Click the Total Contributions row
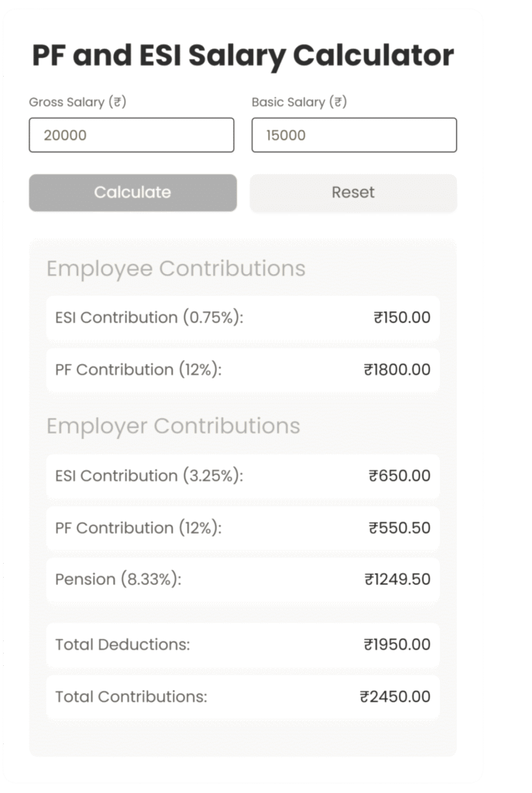The height and width of the screenshot is (793, 532). (x=242, y=697)
